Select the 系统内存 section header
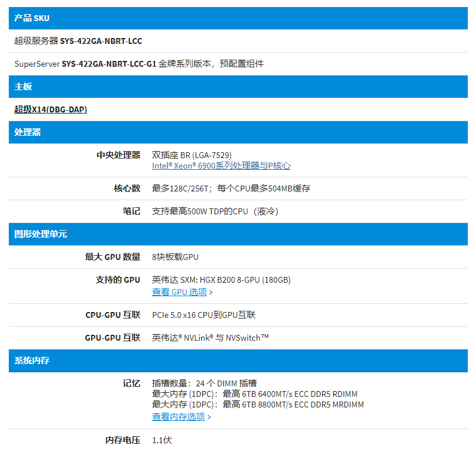476x449 pixels. (32, 361)
